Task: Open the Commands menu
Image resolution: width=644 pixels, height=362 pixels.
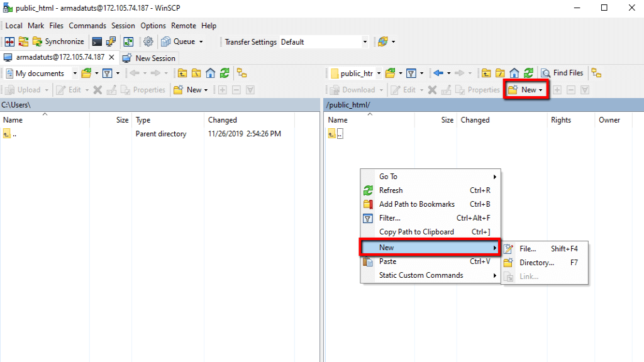Action: coord(87,25)
